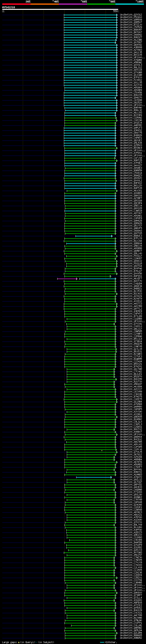
Task: Select UniRef100_P93117 label
Action: [131, 256]
